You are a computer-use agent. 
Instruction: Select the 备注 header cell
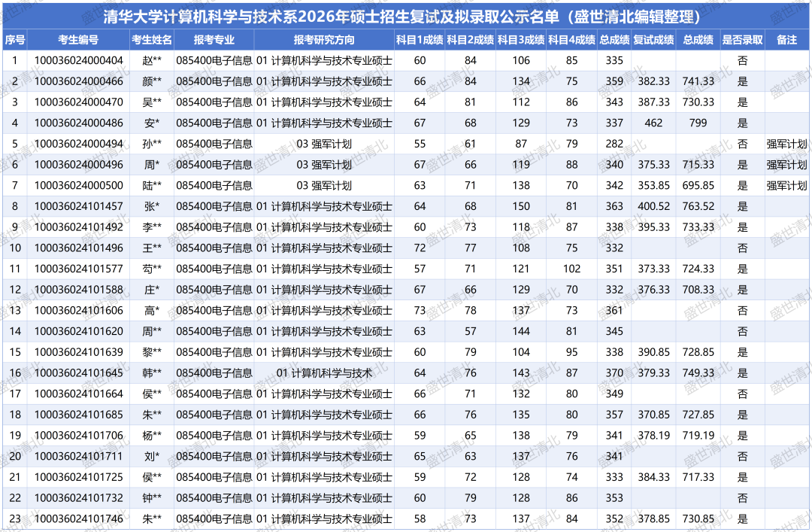tap(786, 40)
